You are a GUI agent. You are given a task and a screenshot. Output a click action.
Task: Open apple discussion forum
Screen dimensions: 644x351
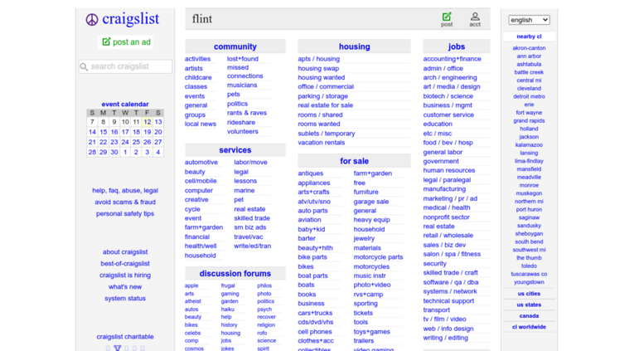[x=191, y=285]
